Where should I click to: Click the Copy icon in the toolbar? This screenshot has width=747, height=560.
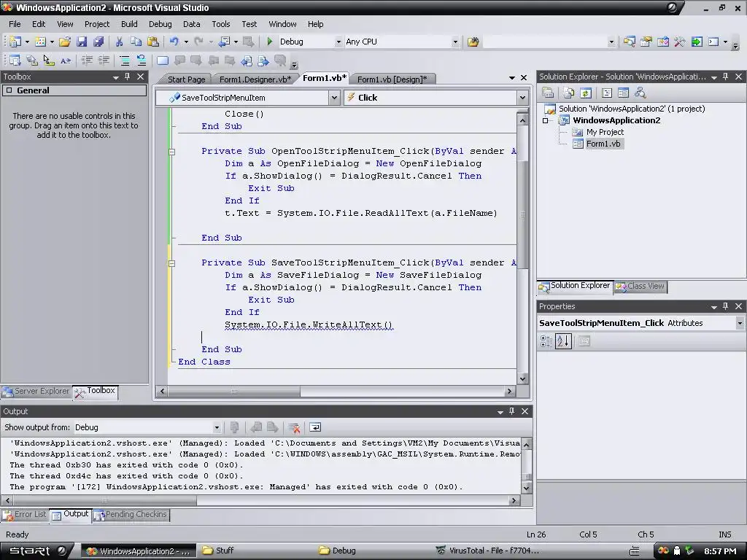click(x=136, y=42)
